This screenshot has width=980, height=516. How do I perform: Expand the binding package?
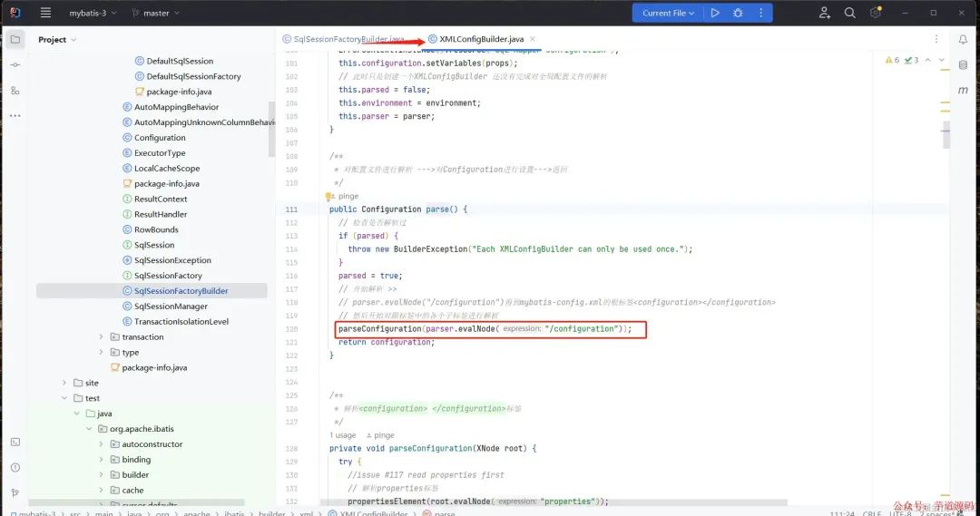[102, 459]
